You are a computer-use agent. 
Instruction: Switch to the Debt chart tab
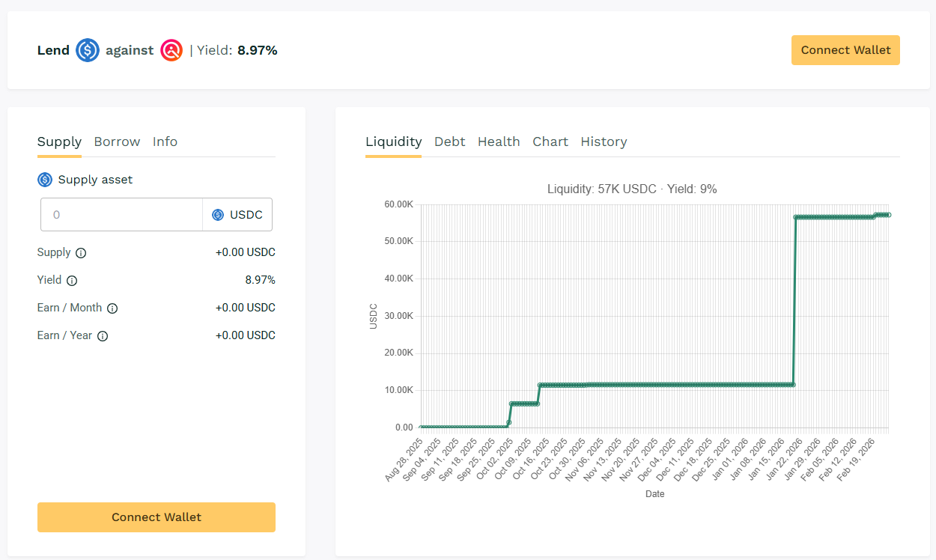point(449,141)
